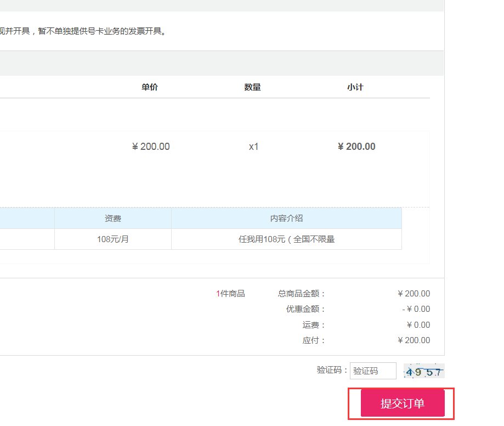Screen dimensions: 504x426
Task: Click the 验证码 input field
Action: click(373, 371)
